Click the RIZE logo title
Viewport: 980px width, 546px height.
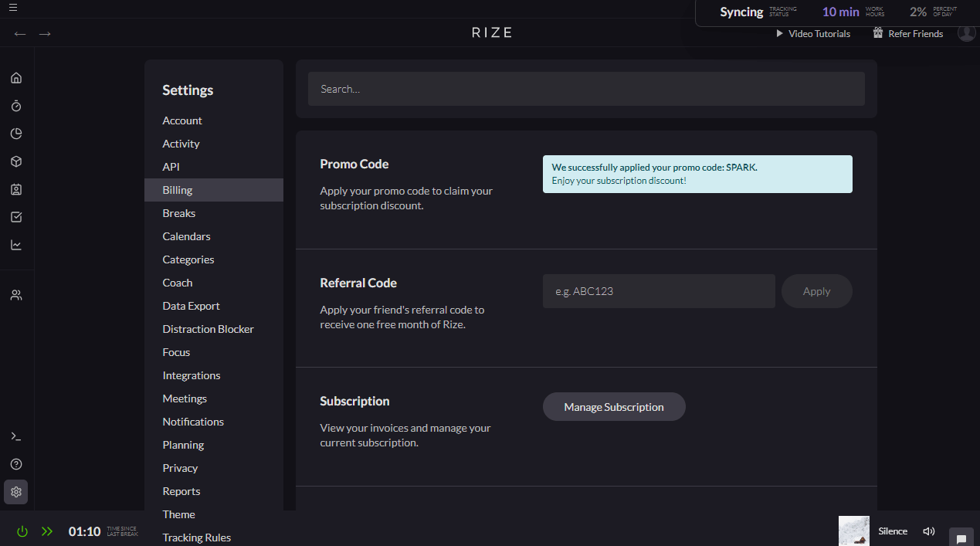(x=492, y=32)
